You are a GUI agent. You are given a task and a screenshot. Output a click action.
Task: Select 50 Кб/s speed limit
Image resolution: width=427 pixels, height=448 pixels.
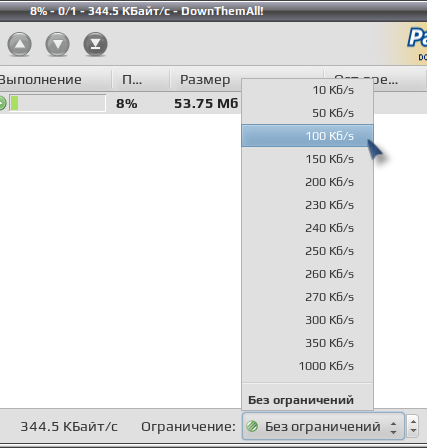(x=307, y=113)
